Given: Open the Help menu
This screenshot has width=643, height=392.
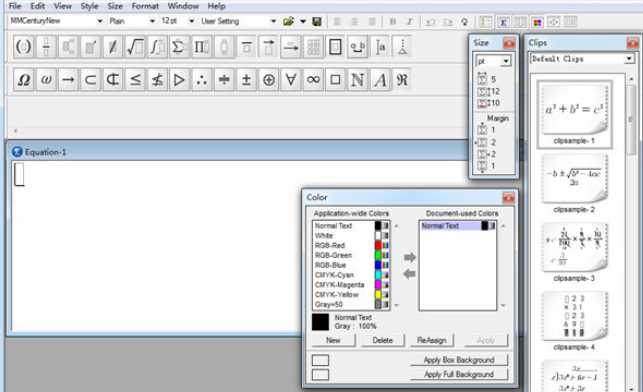Looking at the screenshot, I should click(x=216, y=6).
